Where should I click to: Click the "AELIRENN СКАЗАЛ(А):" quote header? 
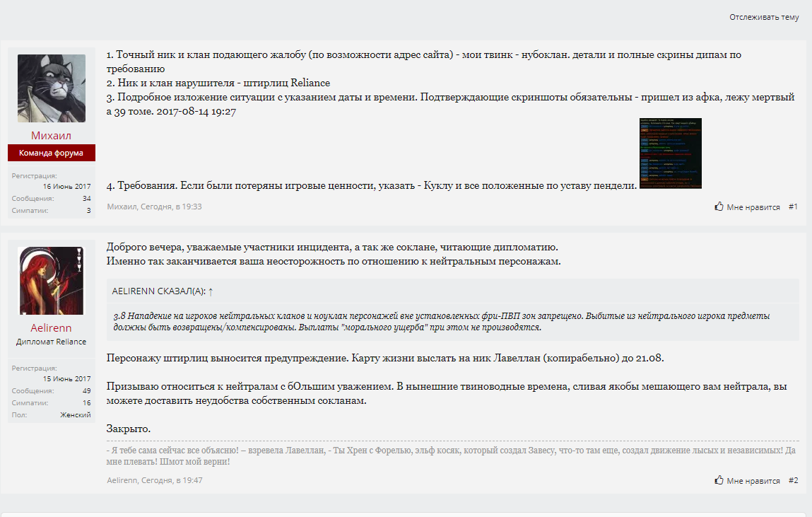158,291
